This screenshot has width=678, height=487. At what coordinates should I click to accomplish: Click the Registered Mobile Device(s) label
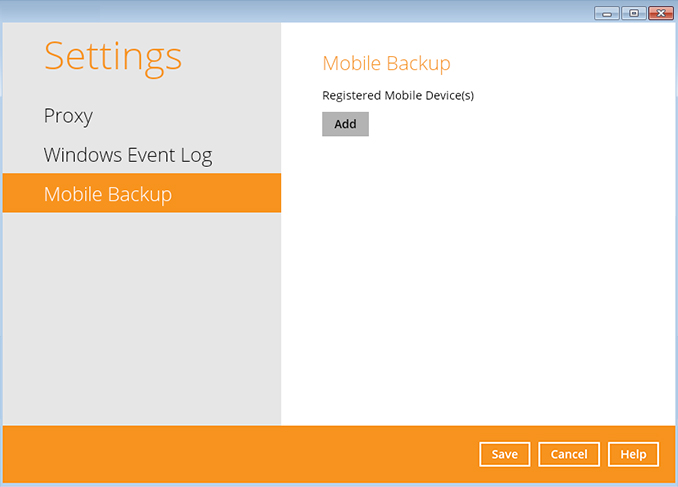coord(397,96)
